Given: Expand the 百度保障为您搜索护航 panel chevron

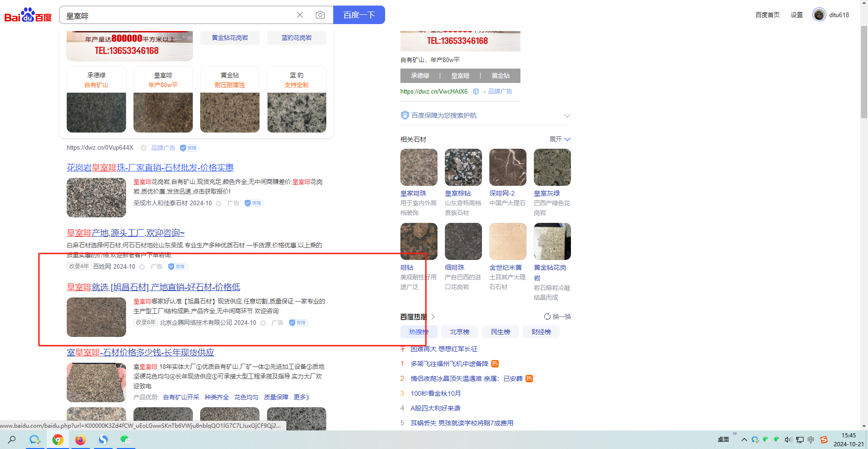Looking at the screenshot, I should (567, 115).
